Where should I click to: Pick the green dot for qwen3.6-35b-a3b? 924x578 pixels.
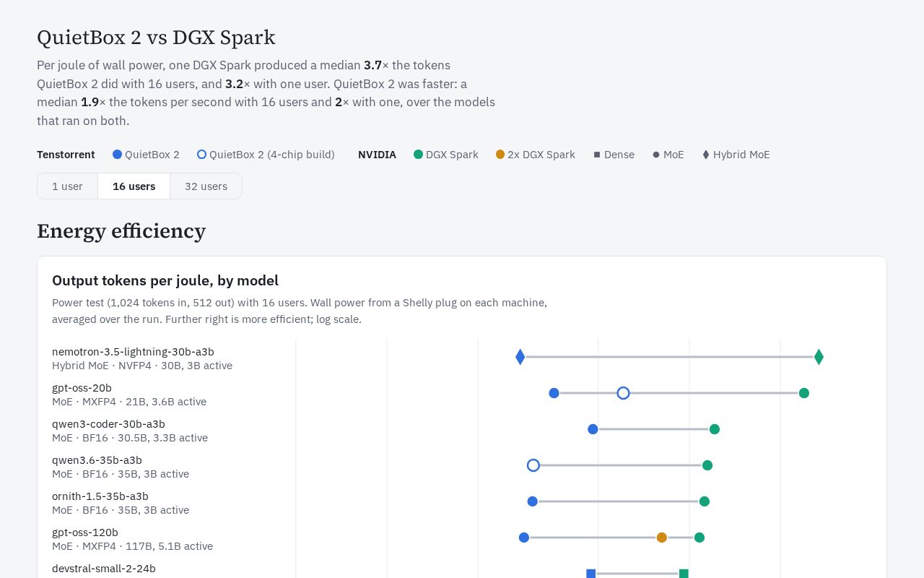pyautogui.click(x=707, y=465)
